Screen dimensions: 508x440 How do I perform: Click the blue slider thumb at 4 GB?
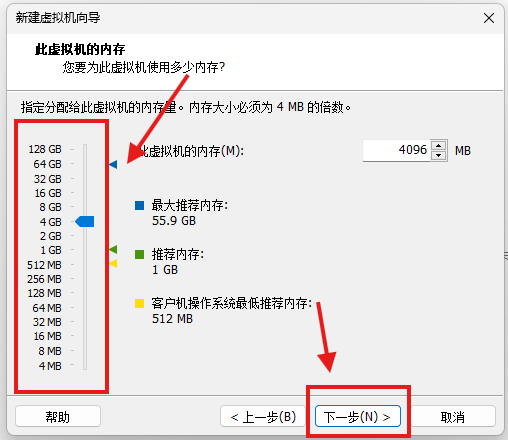click(x=85, y=221)
